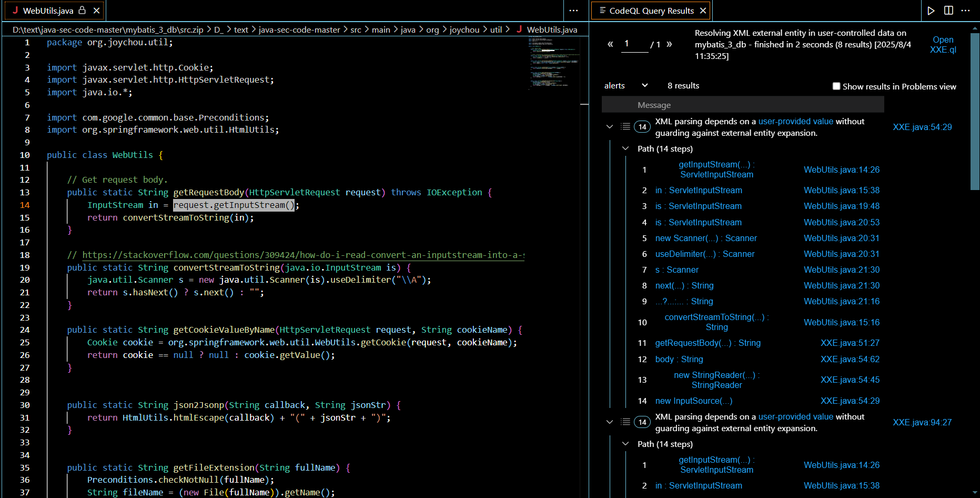Enable Show results in Problems view

[x=836, y=86]
